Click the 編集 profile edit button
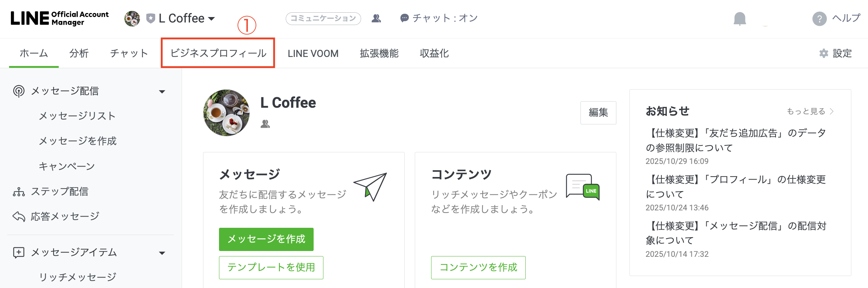868x288 pixels. [x=598, y=113]
